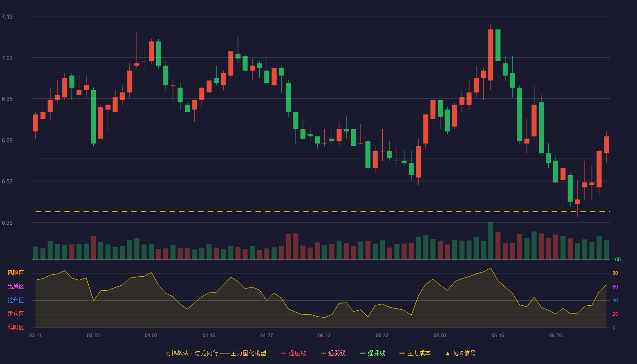Click the title 云梯战法 · 与龙同行——主力量化模型

click(x=216, y=353)
